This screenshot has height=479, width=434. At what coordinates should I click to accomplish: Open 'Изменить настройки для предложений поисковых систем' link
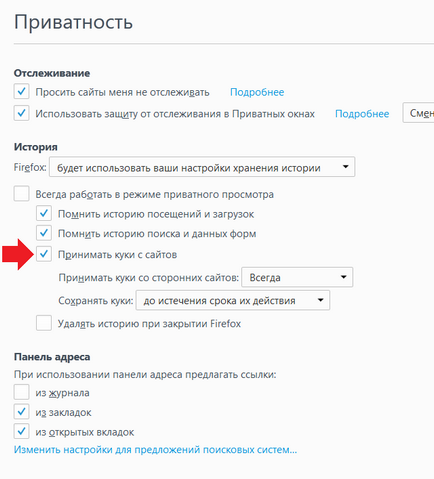155,450
